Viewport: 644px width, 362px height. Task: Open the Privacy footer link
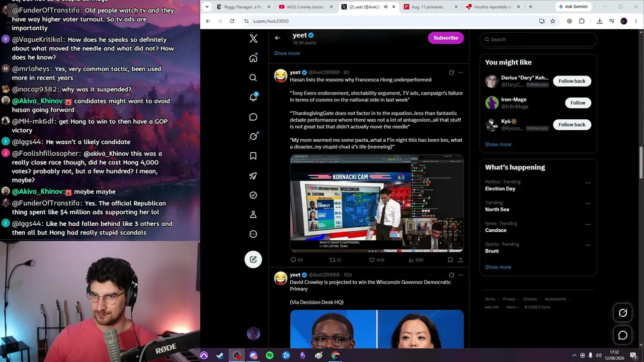tap(509, 299)
